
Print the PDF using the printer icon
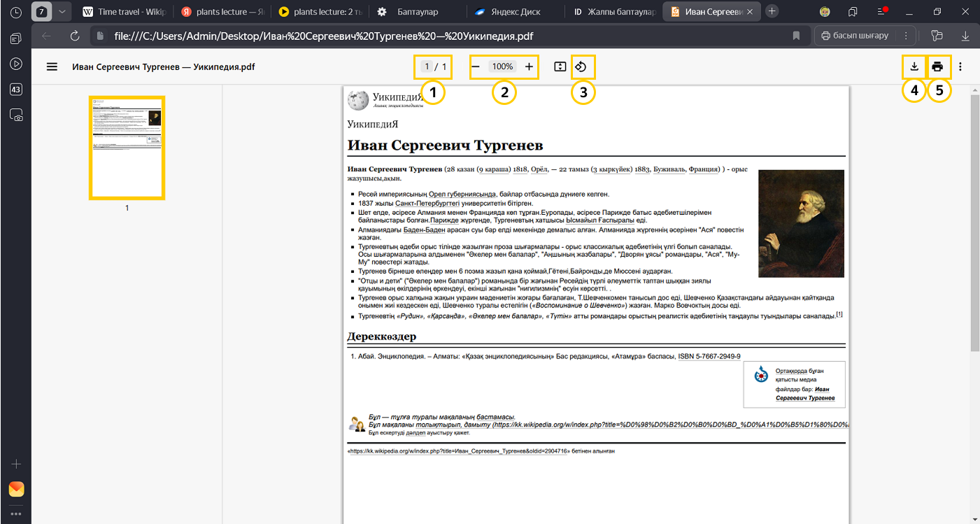(x=938, y=67)
